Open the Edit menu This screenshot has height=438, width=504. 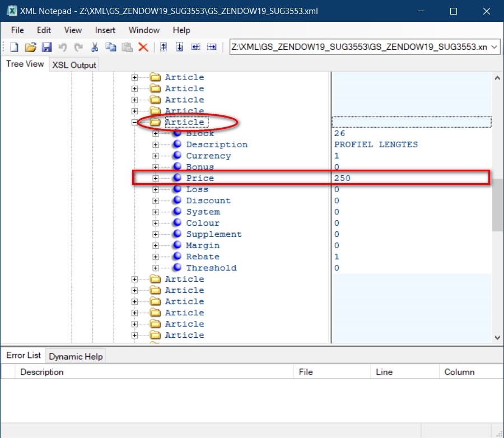click(44, 30)
